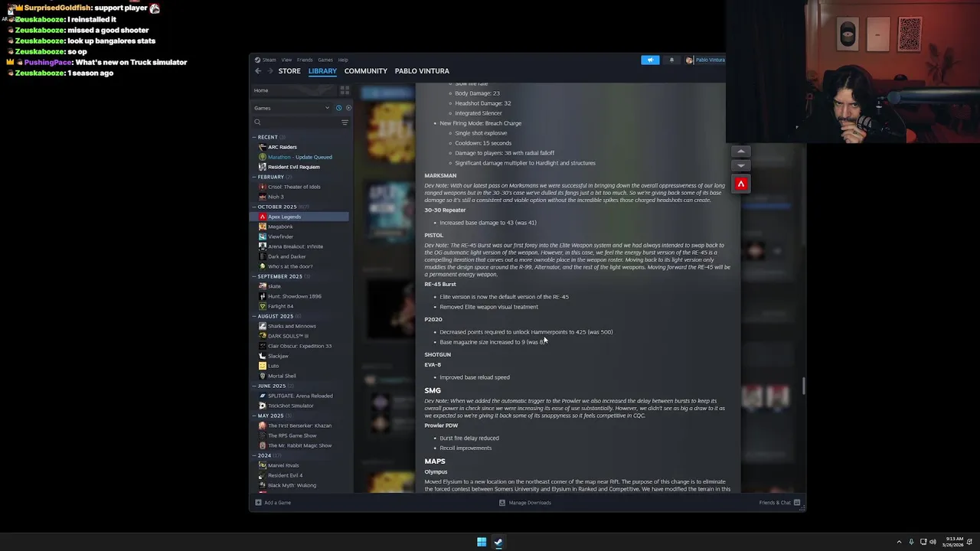Open the Games menu in menu bar

(x=325, y=60)
